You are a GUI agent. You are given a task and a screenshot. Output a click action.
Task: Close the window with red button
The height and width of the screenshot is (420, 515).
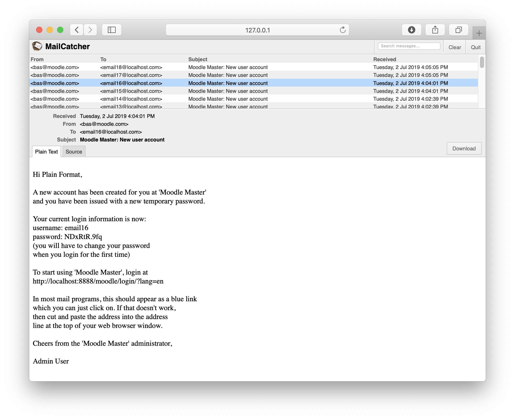click(39, 30)
